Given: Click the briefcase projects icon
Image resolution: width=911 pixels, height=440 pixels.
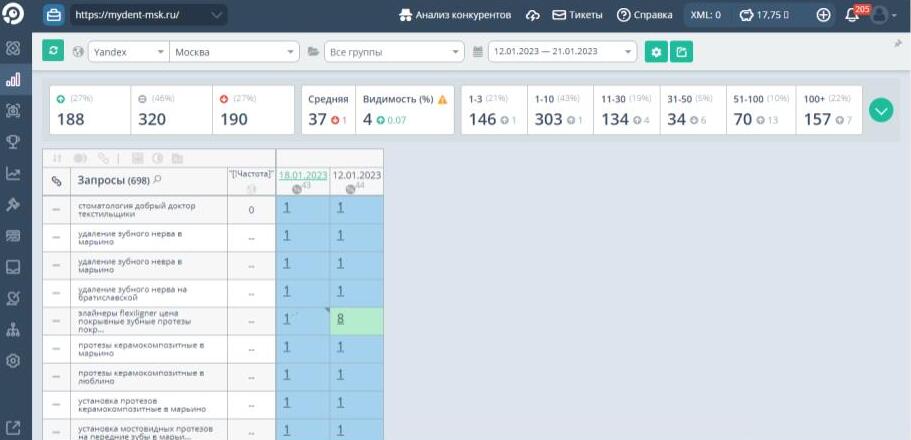Looking at the screenshot, I should coord(53,15).
